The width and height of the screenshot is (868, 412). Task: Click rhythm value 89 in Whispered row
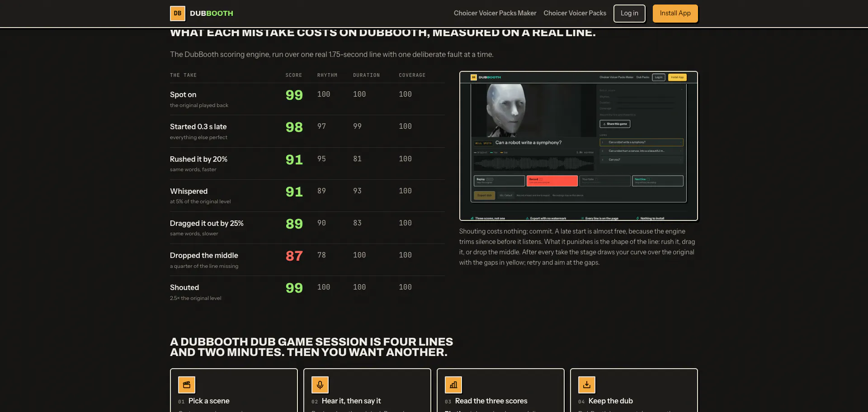click(321, 191)
